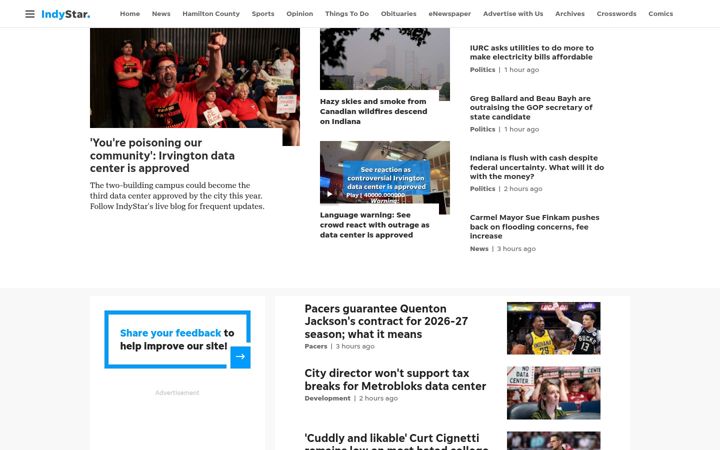Open the Pacers basketball game thumbnail
Viewport: 720px width, 450px height.
[553, 328]
